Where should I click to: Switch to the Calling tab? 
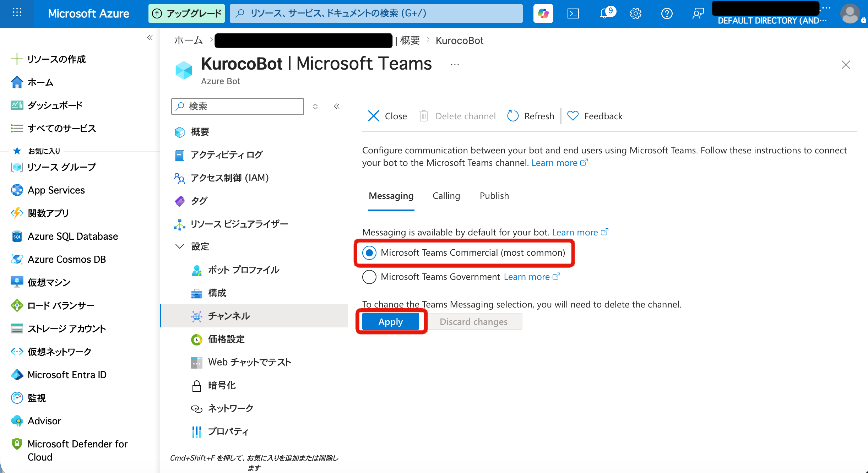pos(446,196)
